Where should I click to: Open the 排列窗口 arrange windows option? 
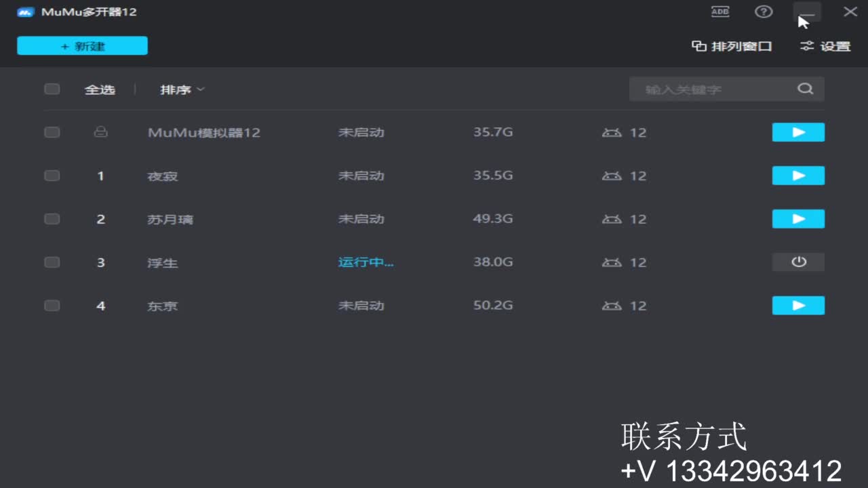pyautogui.click(x=732, y=46)
